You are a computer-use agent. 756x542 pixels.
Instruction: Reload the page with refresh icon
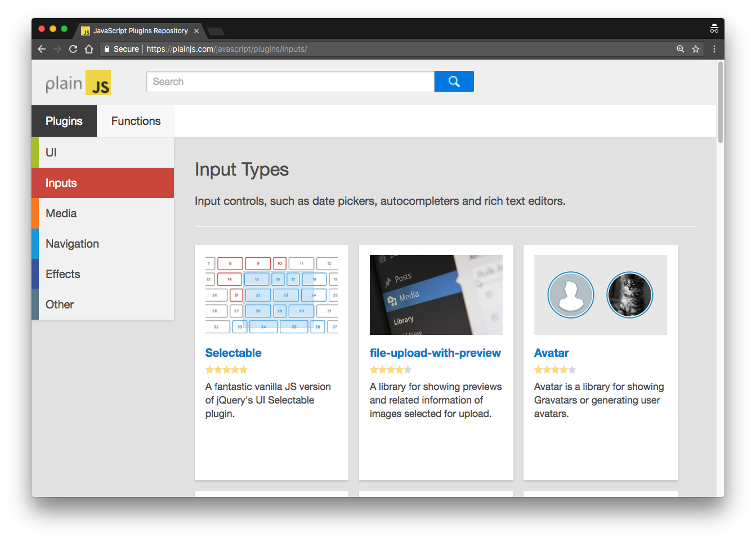(x=73, y=49)
